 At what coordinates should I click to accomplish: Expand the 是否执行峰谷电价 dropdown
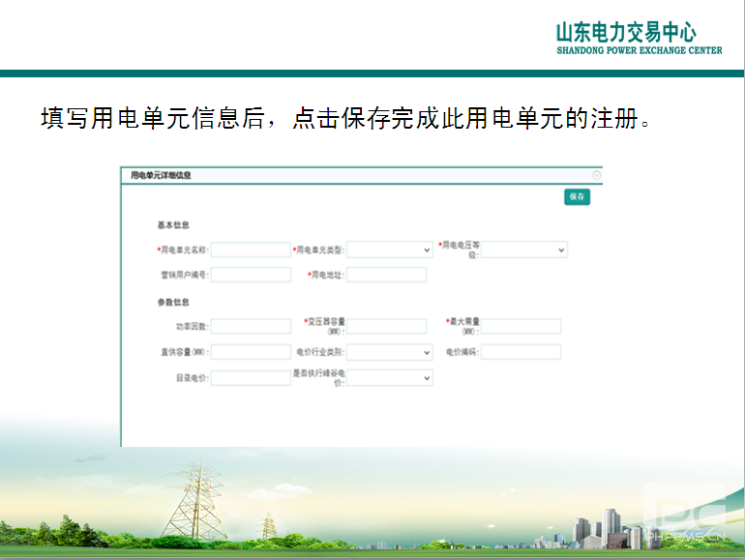click(389, 378)
